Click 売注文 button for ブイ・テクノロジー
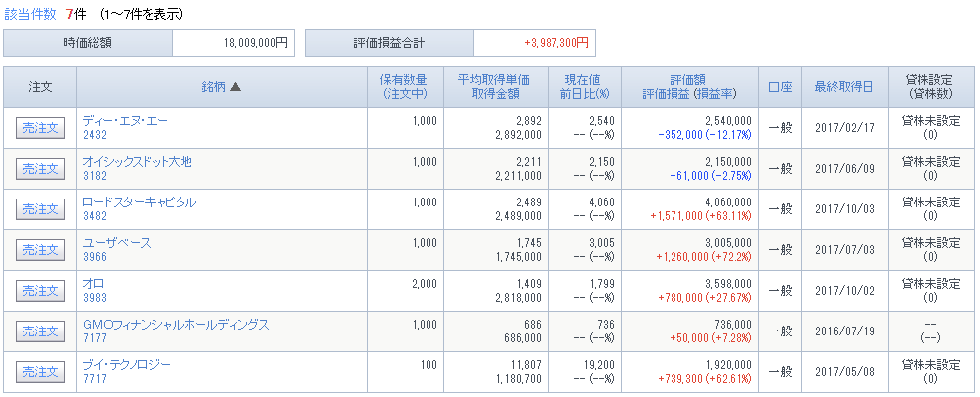 pos(40,372)
